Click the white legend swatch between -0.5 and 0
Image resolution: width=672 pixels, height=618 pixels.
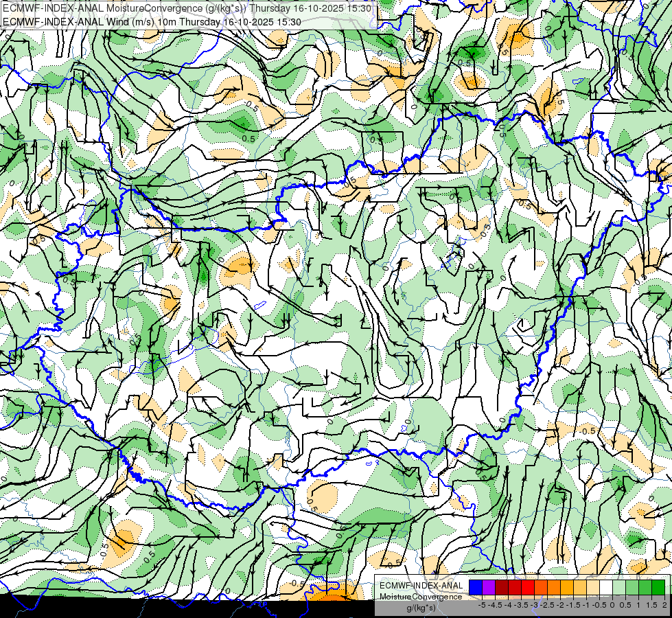[606, 587]
